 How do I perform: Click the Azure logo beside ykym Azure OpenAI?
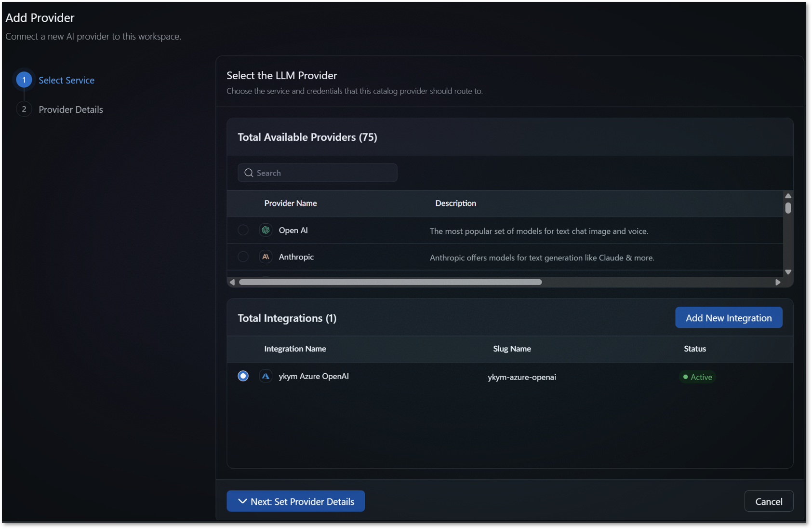[266, 376]
